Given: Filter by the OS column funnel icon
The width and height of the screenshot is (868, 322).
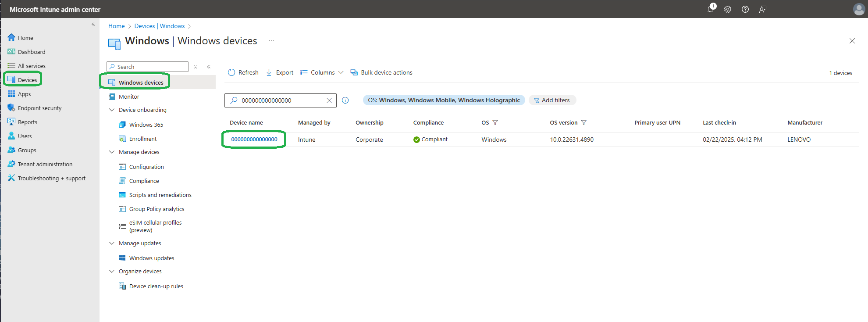Looking at the screenshot, I should [x=495, y=123].
